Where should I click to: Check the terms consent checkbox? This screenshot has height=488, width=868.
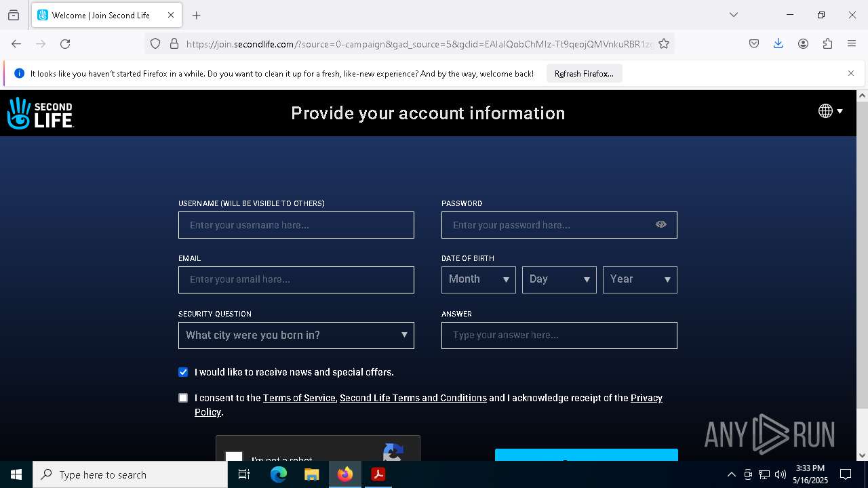[183, 398]
